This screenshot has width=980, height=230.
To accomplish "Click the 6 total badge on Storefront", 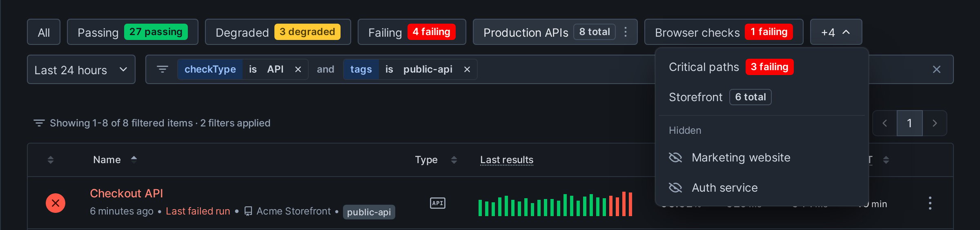I will click(x=751, y=97).
